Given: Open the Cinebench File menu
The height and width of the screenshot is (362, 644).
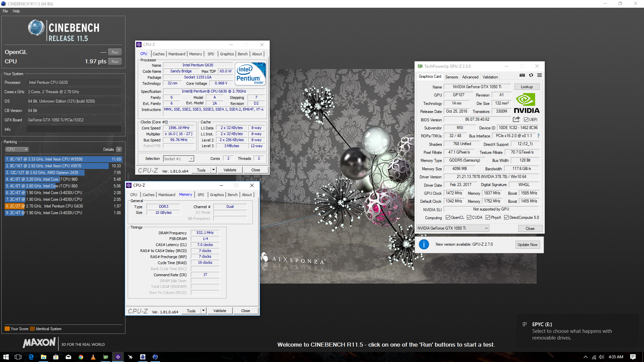Looking at the screenshot, I should pos(5,11).
